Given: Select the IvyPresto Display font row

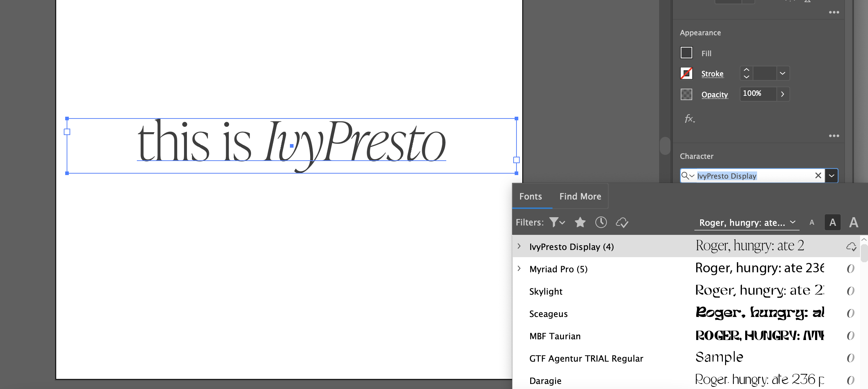Looking at the screenshot, I should (686, 246).
